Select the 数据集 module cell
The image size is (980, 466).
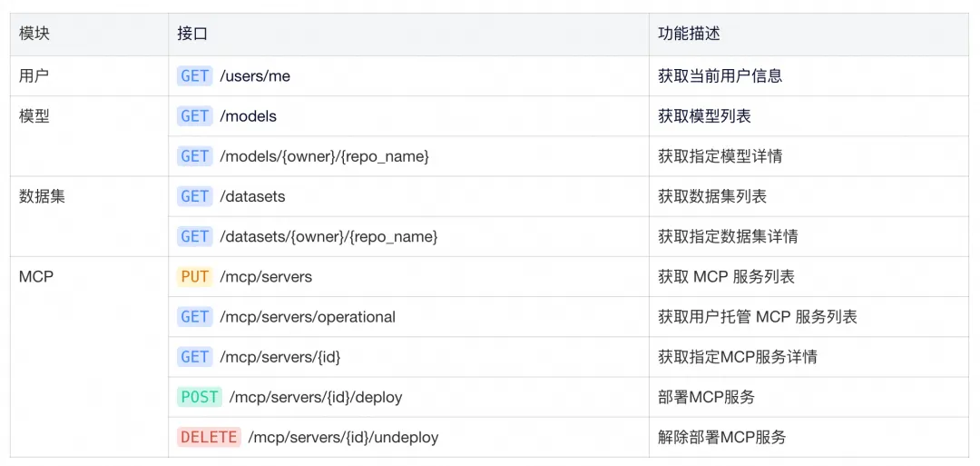pyautogui.click(x=42, y=196)
